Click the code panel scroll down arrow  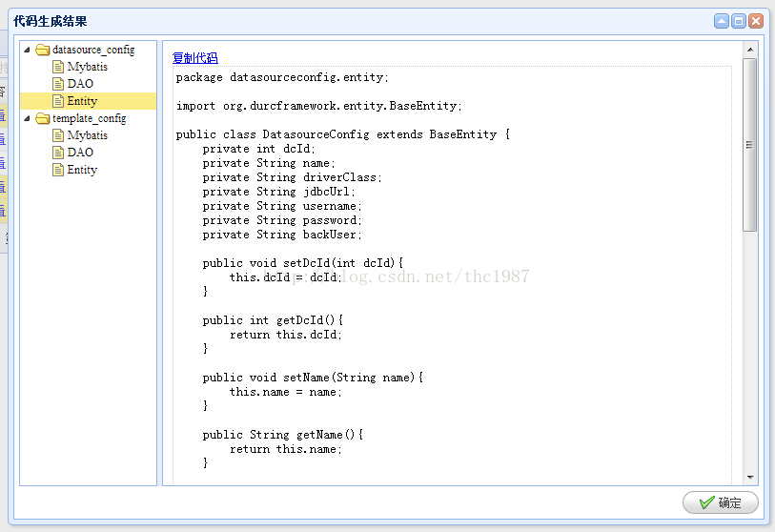[750, 477]
